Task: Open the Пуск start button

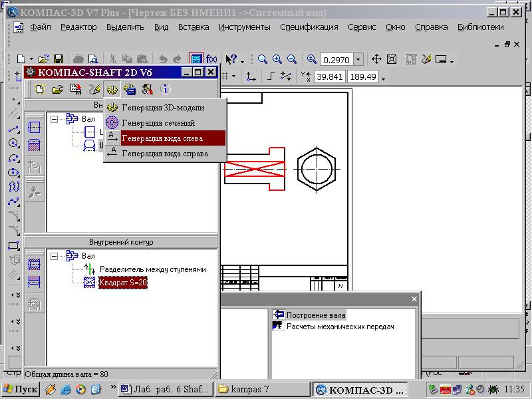Action: click(x=21, y=389)
